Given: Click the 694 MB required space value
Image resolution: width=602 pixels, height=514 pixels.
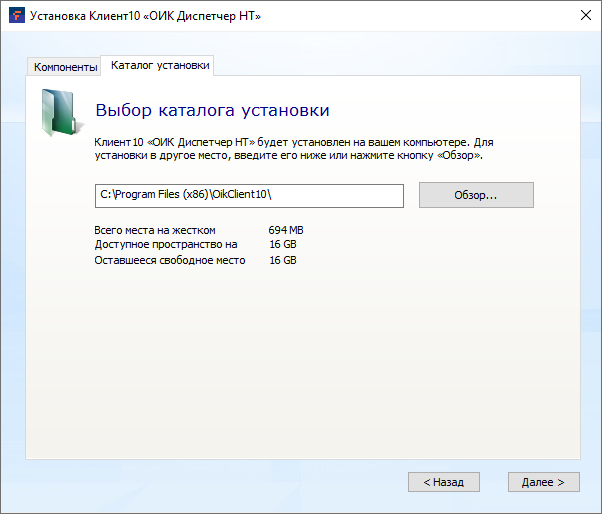Looking at the screenshot, I should pos(285,230).
